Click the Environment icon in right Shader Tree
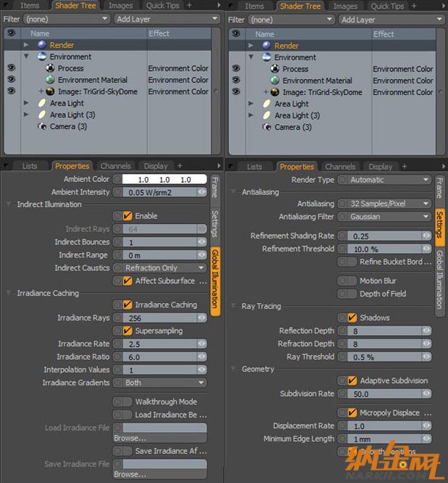448x483 pixels. pos(267,57)
